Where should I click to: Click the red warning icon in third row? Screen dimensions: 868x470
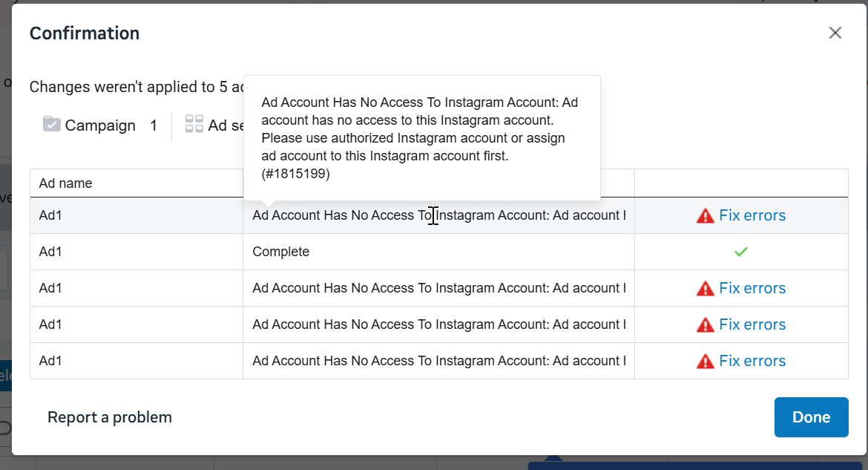coord(706,289)
